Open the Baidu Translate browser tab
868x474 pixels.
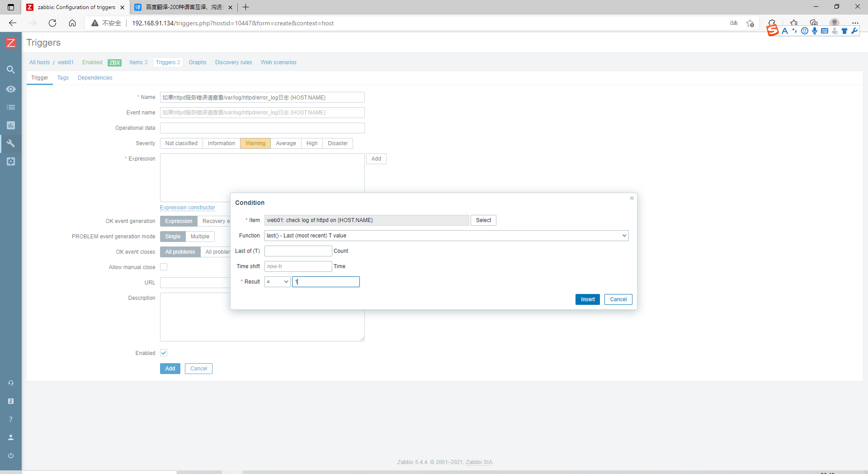(183, 7)
